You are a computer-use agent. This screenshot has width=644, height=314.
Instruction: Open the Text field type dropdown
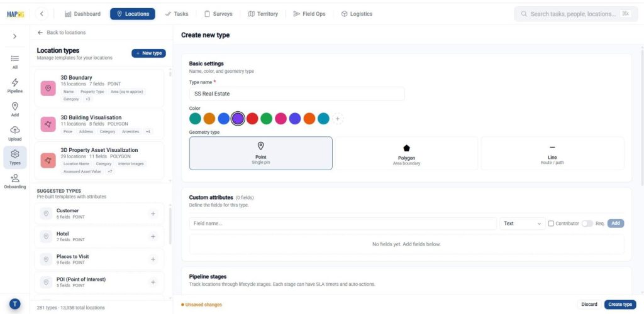click(523, 224)
